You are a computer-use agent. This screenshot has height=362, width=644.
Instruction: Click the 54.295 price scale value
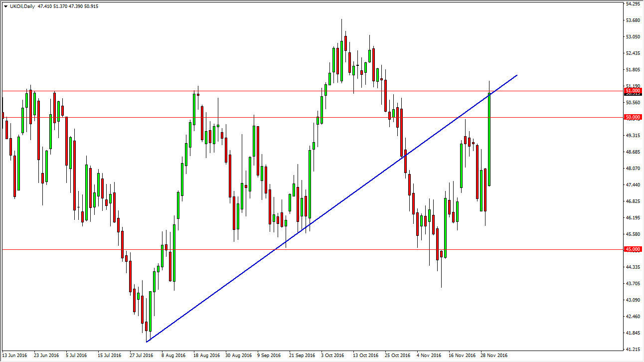click(633, 4)
